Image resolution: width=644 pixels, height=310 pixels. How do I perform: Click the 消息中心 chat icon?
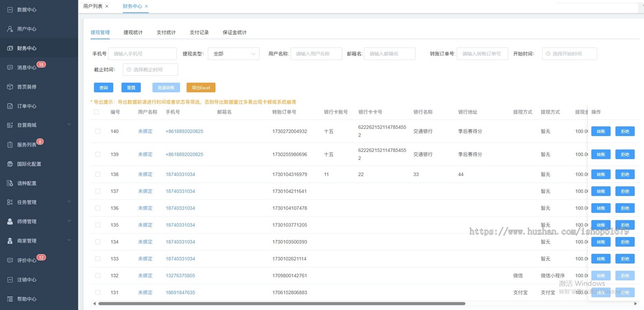point(10,68)
